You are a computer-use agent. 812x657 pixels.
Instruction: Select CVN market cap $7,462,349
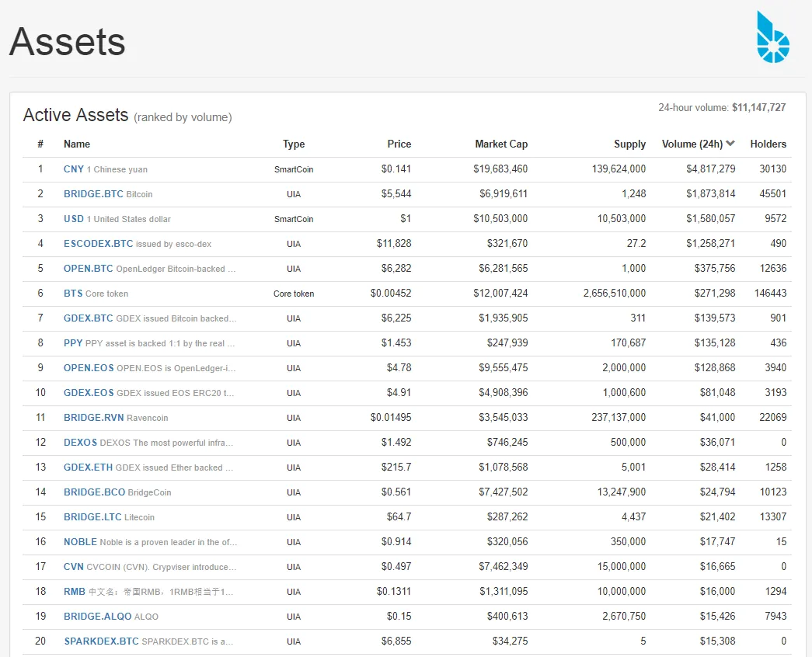(x=504, y=566)
